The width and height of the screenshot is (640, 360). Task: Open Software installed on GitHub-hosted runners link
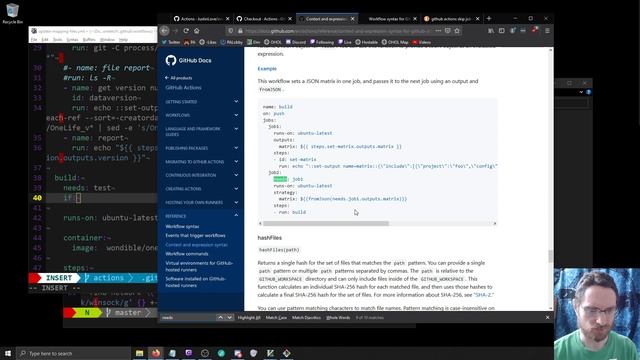[x=196, y=282]
